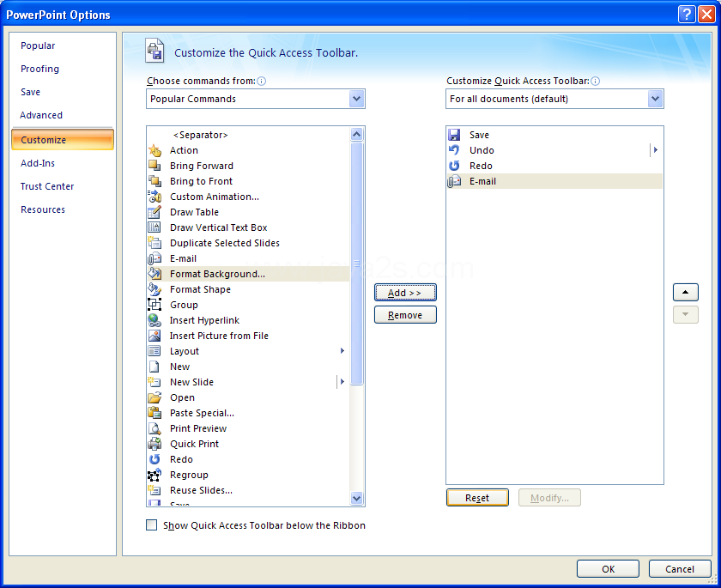Click the E-mail icon in the commands list

coord(154,258)
